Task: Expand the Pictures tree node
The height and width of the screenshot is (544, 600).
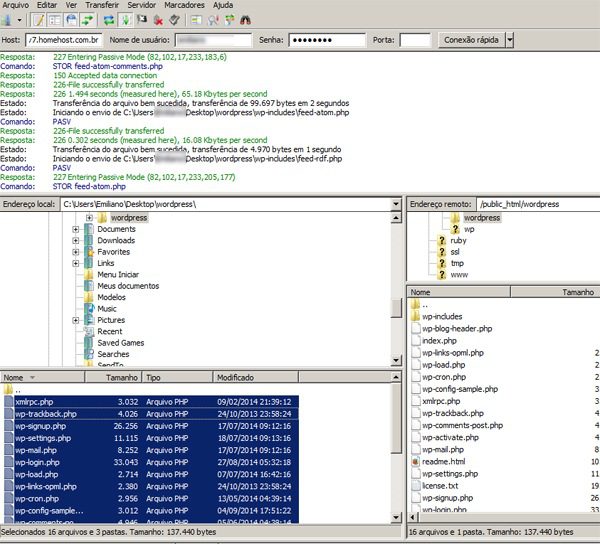Action: (x=76, y=320)
